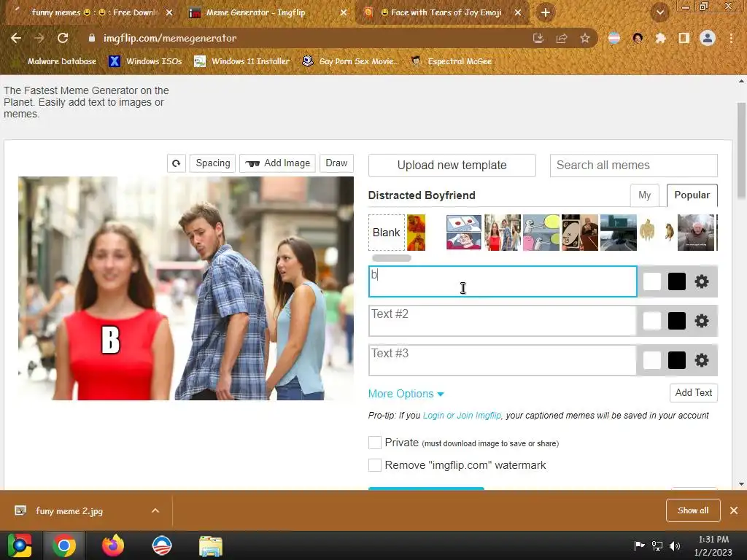747x560 pixels.
Task: Open the Chrome profile avatar
Action: (708, 38)
